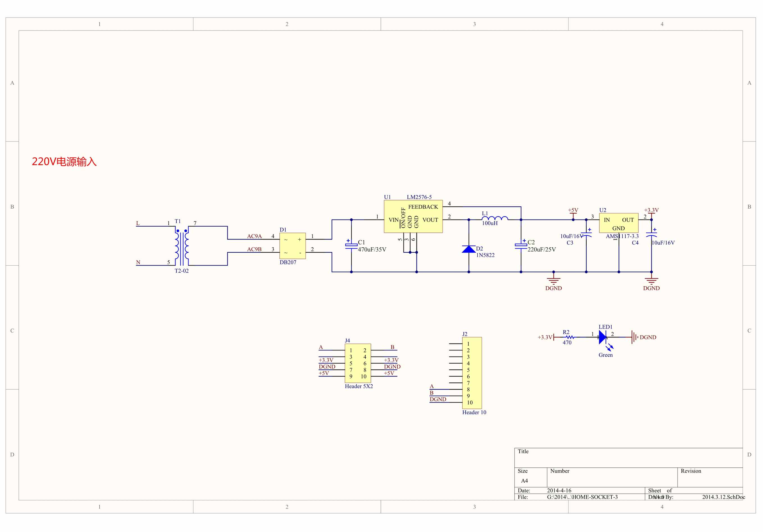Click the Title field in title block
The image size is (763, 532).
(628, 458)
